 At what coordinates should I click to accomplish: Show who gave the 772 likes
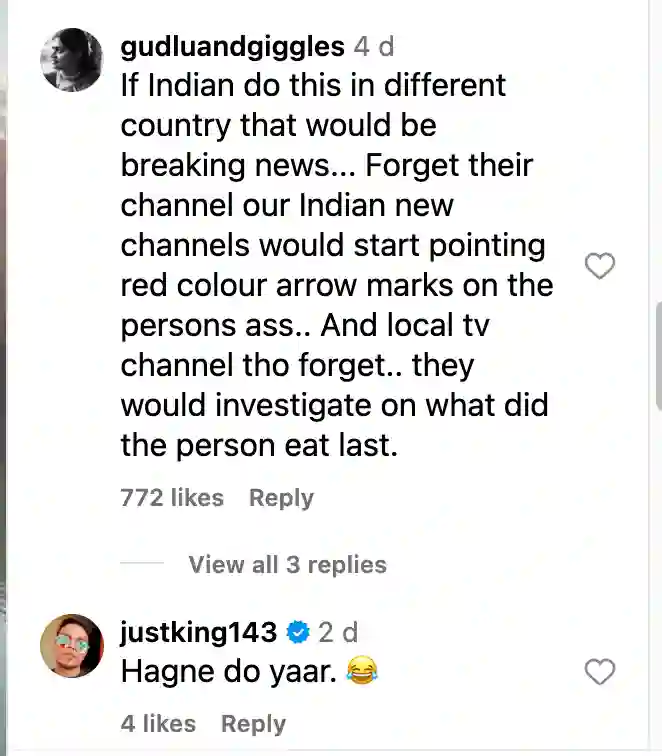click(x=172, y=498)
